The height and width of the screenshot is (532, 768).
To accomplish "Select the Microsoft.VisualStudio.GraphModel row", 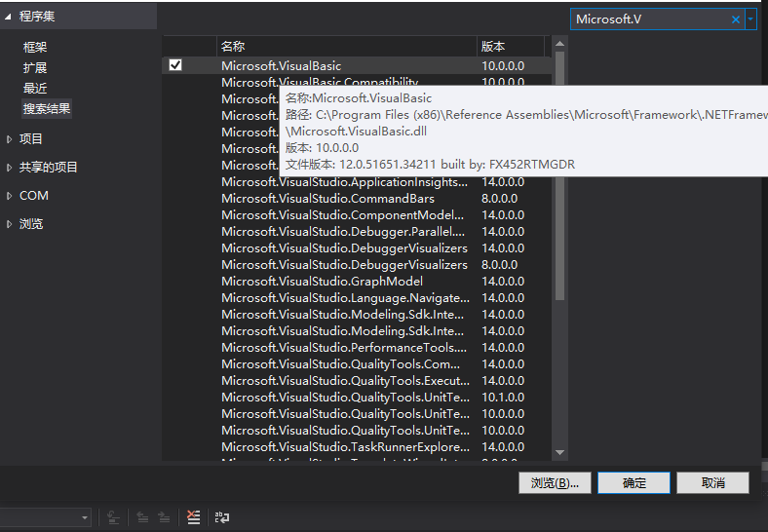I will (x=357, y=282).
